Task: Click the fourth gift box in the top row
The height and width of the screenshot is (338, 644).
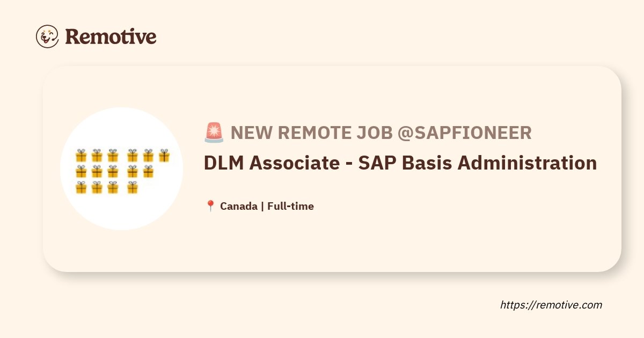Action: [133, 156]
